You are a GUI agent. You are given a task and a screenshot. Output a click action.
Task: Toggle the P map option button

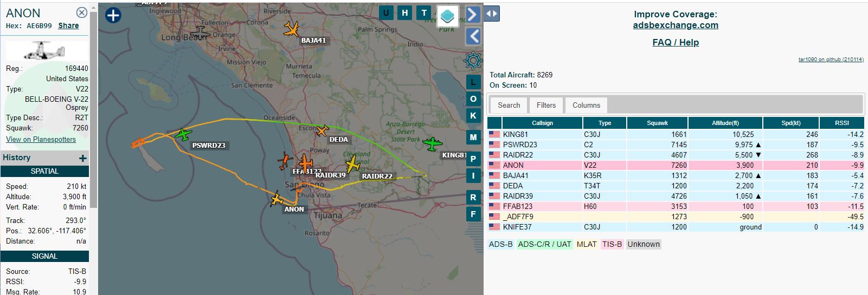[x=473, y=159]
